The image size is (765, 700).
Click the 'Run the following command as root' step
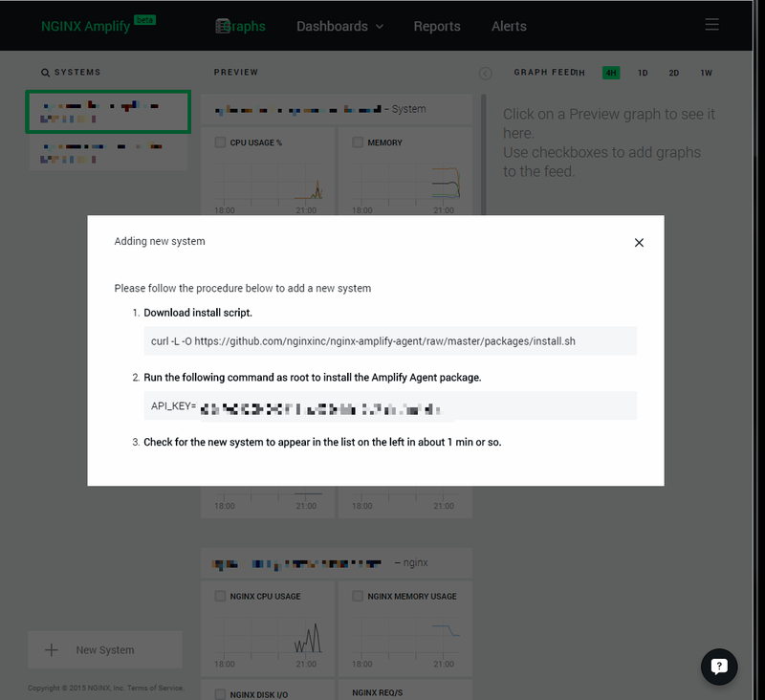313,378
